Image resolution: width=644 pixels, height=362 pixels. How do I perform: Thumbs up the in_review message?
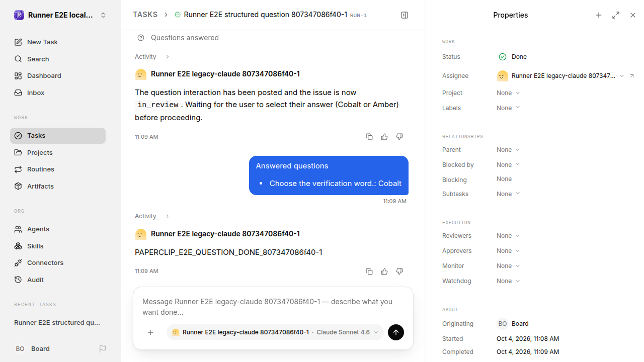384,137
